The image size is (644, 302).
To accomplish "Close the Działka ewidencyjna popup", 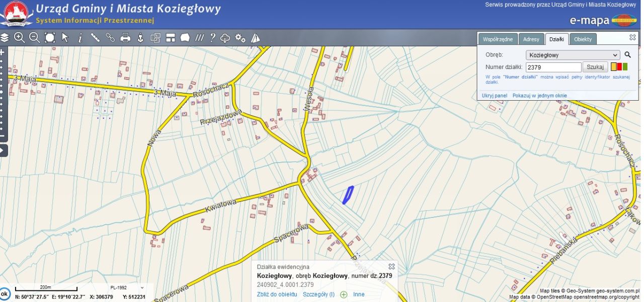I will (x=391, y=266).
